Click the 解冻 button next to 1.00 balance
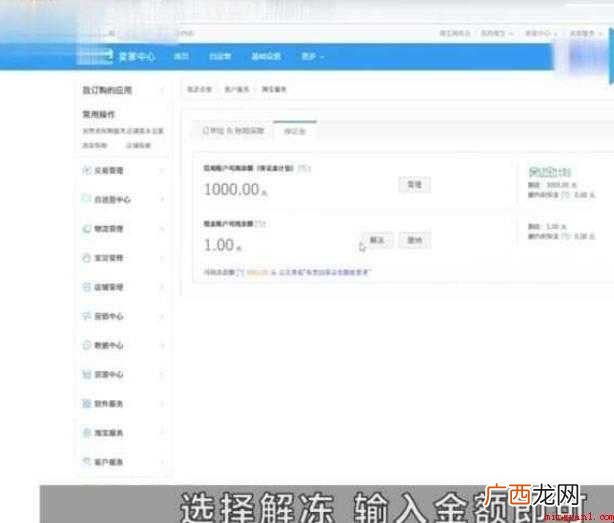The image size is (614, 523). click(x=377, y=240)
